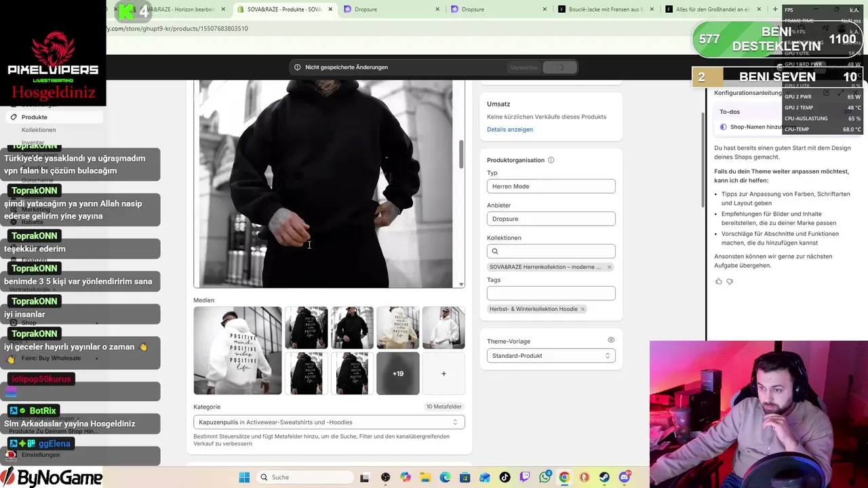Remove the SOVA&RAZE Herrenkollektion collection chip
Screen dimensions: 868x488
tap(609, 267)
